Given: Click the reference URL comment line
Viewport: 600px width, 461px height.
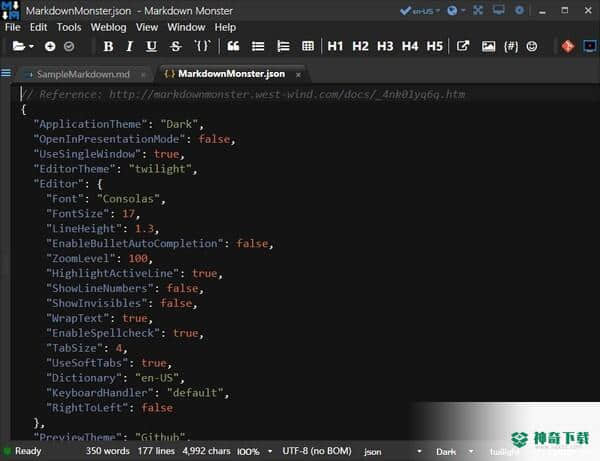Looking at the screenshot, I should [244, 94].
